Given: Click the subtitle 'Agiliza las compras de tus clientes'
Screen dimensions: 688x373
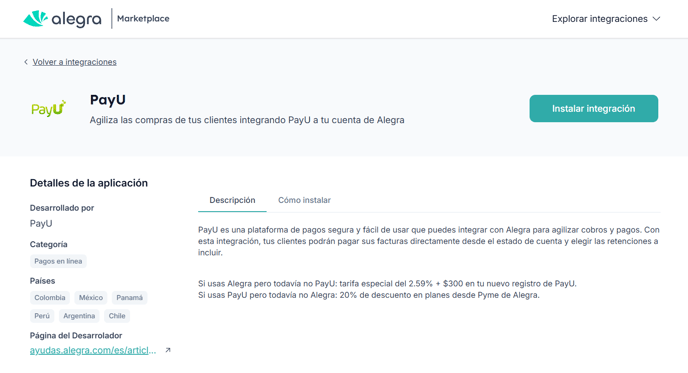Looking at the screenshot, I should pyautogui.click(x=247, y=120).
